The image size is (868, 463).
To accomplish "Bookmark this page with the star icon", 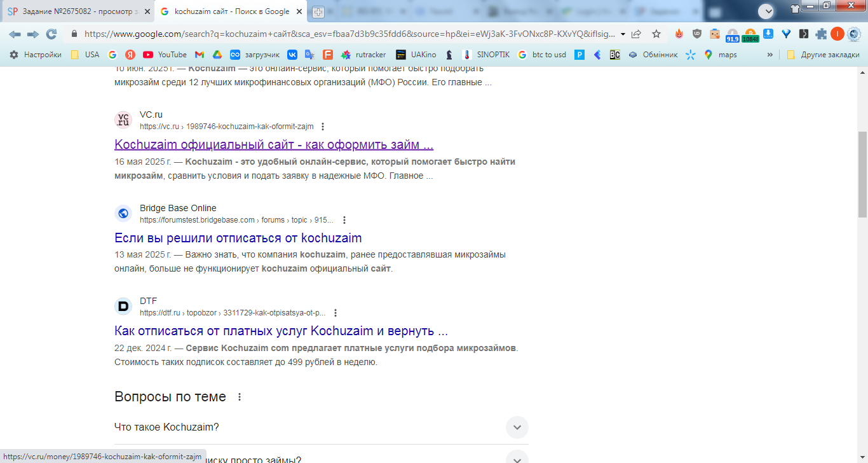I will coord(656,34).
